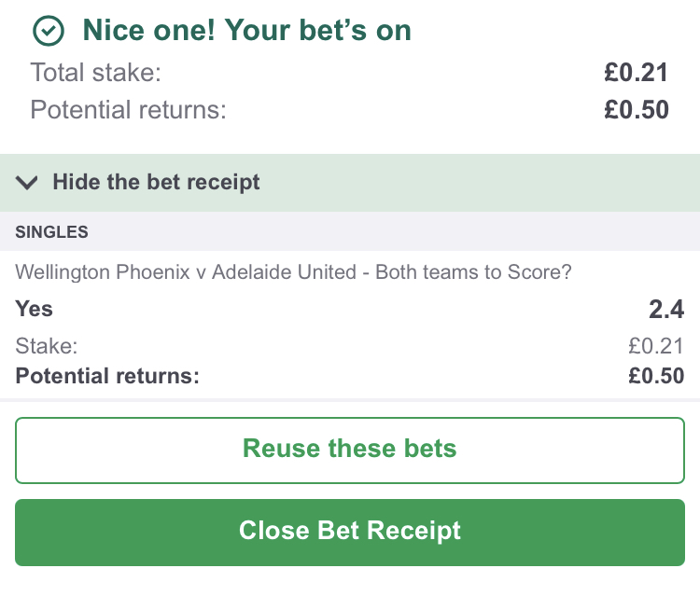The width and height of the screenshot is (700, 610).
Task: Click the top summary 'Potential returns:' label
Action: point(128,110)
